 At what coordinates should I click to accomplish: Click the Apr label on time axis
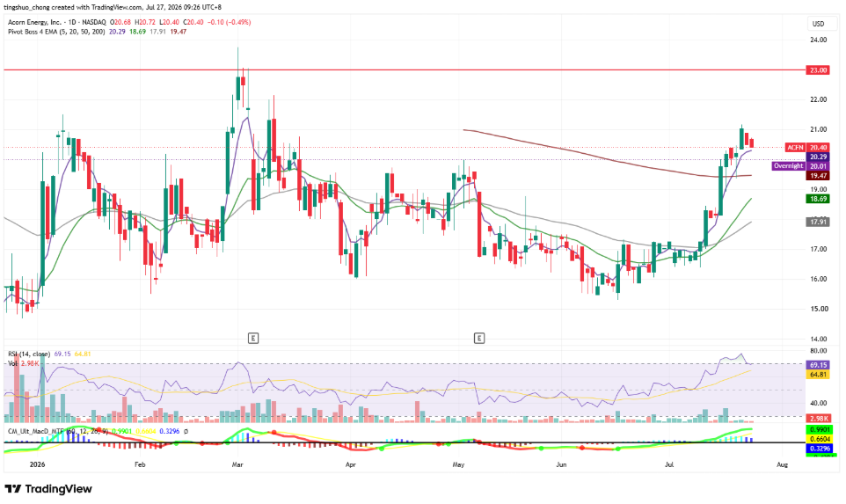[351, 464]
